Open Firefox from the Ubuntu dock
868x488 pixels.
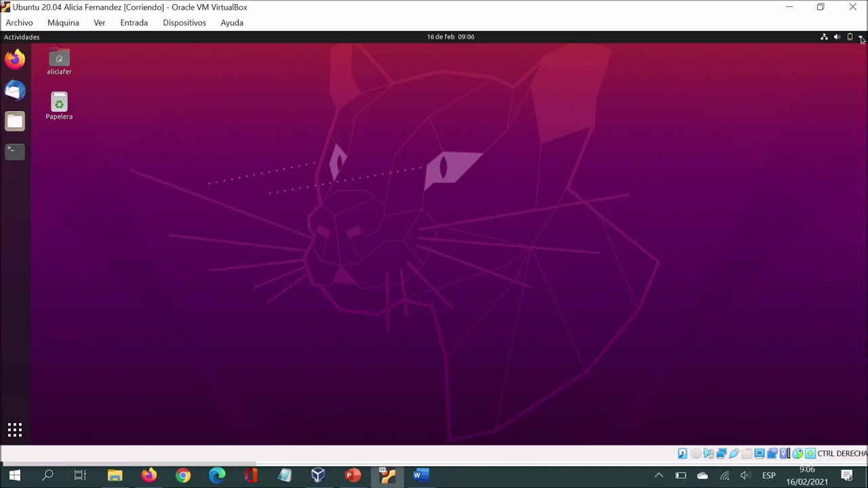pos(15,60)
